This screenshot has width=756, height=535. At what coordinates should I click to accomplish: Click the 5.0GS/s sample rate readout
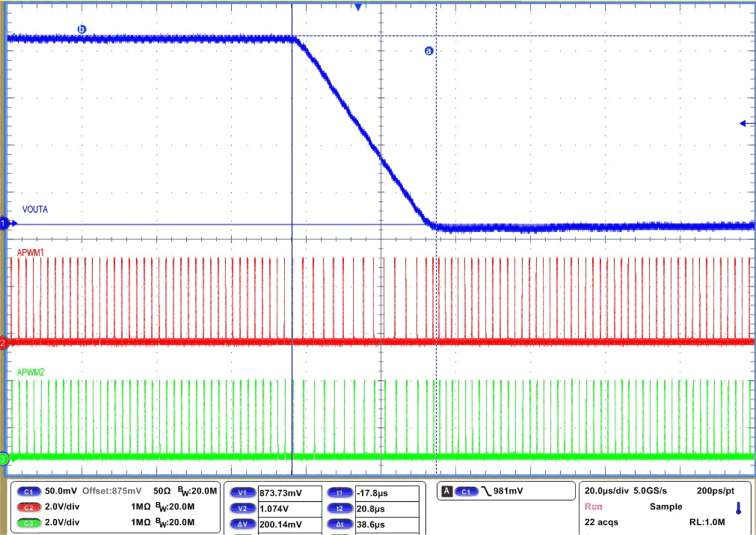coord(649,491)
